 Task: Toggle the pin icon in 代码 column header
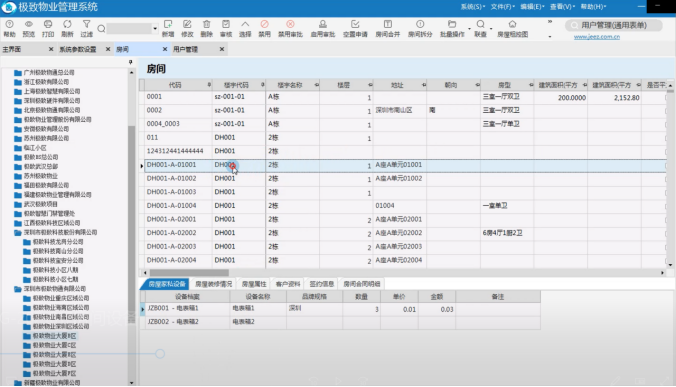[209, 85]
